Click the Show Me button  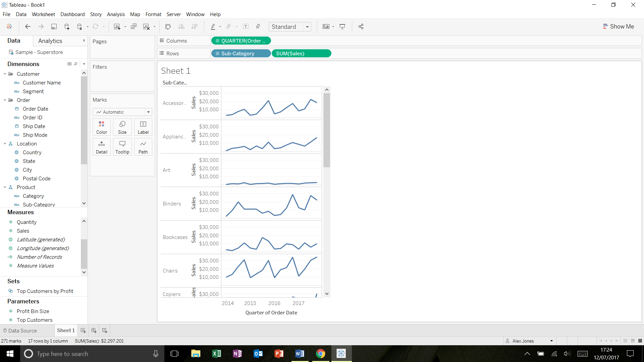click(x=618, y=26)
